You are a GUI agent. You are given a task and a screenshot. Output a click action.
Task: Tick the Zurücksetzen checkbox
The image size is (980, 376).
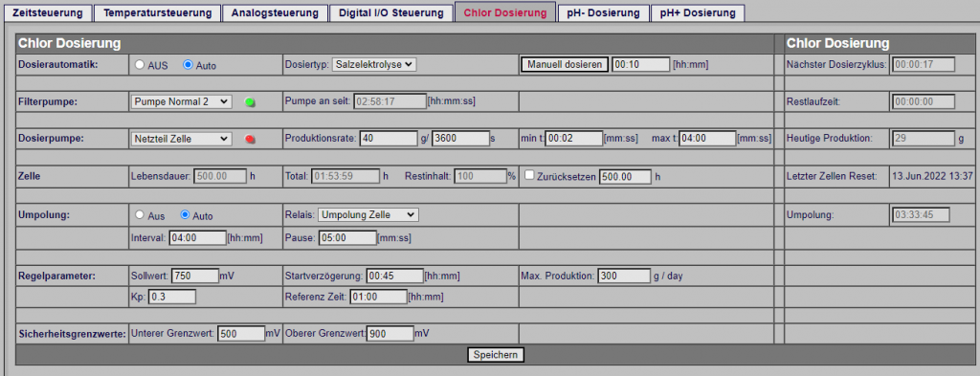tap(529, 176)
